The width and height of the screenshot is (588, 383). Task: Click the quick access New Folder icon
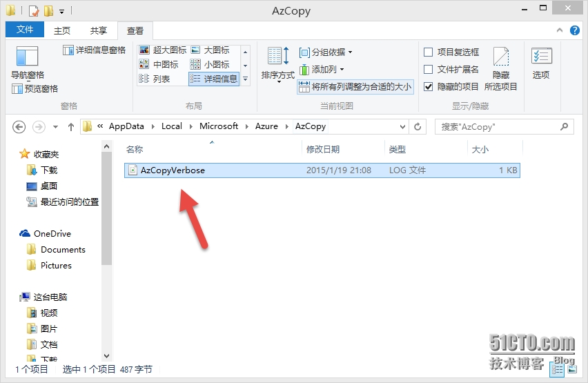pyautogui.click(x=49, y=11)
